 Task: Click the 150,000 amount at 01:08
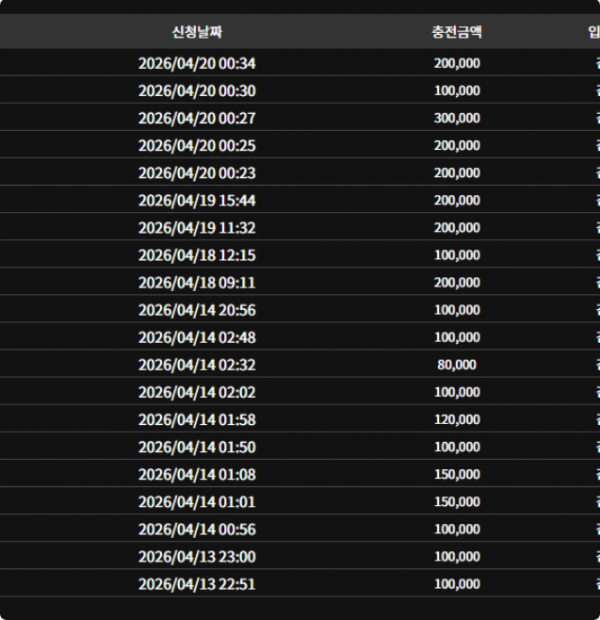pos(457,474)
